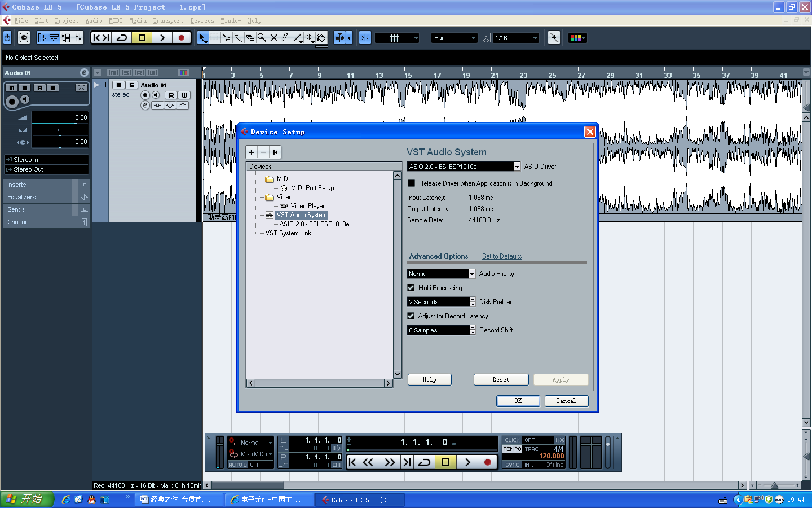Open the MIDI menu
812x508 pixels.
coord(116,21)
